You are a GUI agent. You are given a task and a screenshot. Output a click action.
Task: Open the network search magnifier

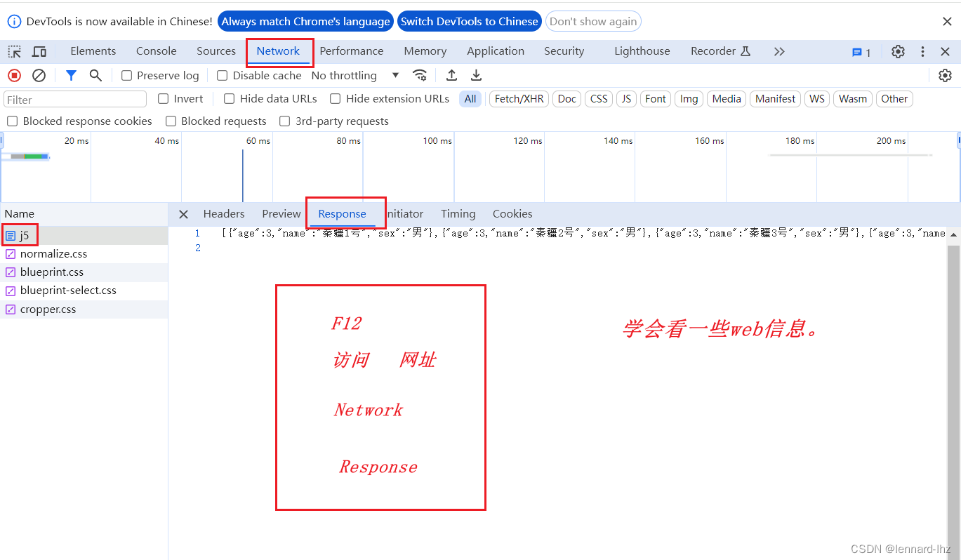pos(95,75)
